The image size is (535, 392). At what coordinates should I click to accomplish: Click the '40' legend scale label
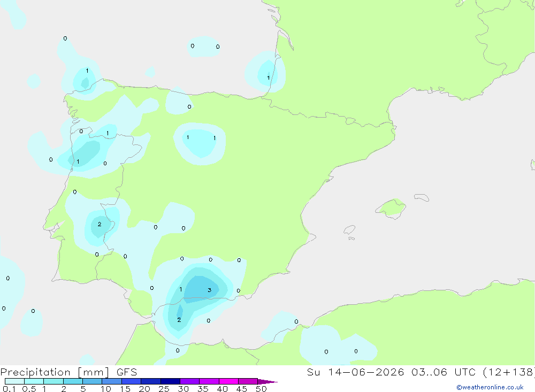pos(223,389)
